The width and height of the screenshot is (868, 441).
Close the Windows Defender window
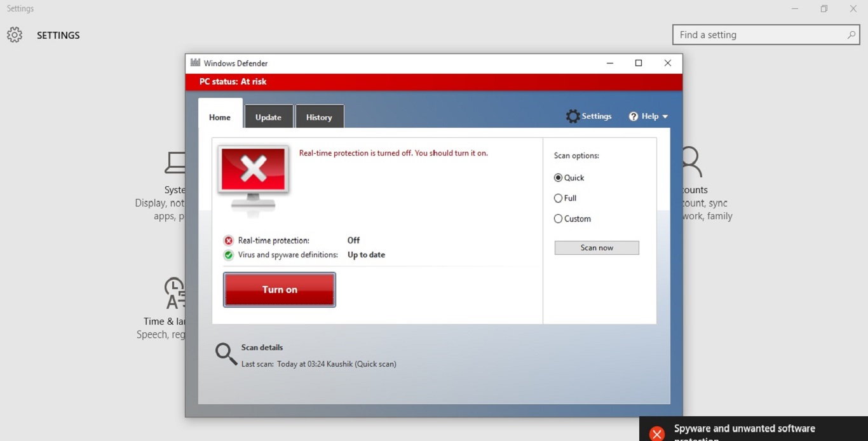667,63
